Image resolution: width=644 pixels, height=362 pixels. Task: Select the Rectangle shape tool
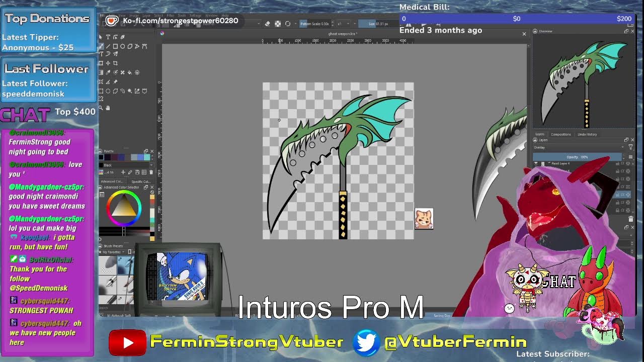(x=115, y=46)
